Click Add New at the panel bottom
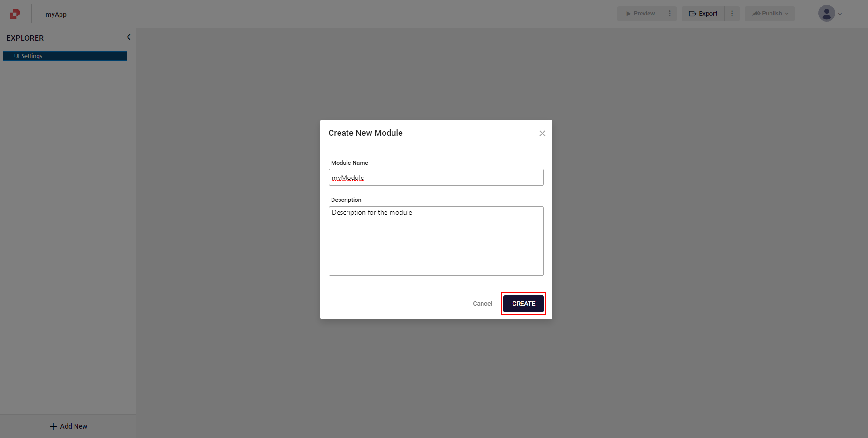Image resolution: width=868 pixels, height=438 pixels. (68, 426)
